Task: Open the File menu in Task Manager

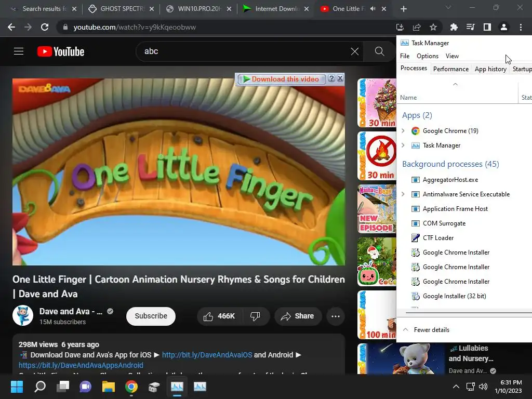Action: click(405, 56)
